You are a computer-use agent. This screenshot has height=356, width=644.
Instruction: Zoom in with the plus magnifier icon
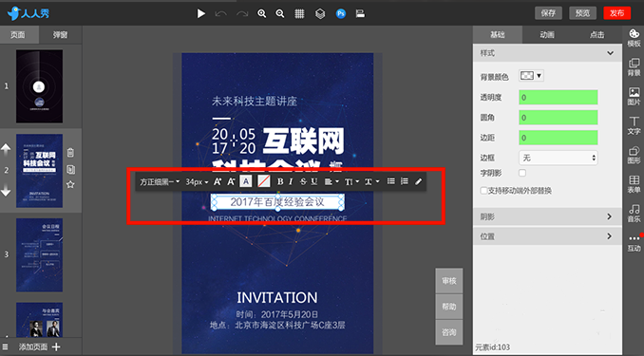click(x=261, y=13)
